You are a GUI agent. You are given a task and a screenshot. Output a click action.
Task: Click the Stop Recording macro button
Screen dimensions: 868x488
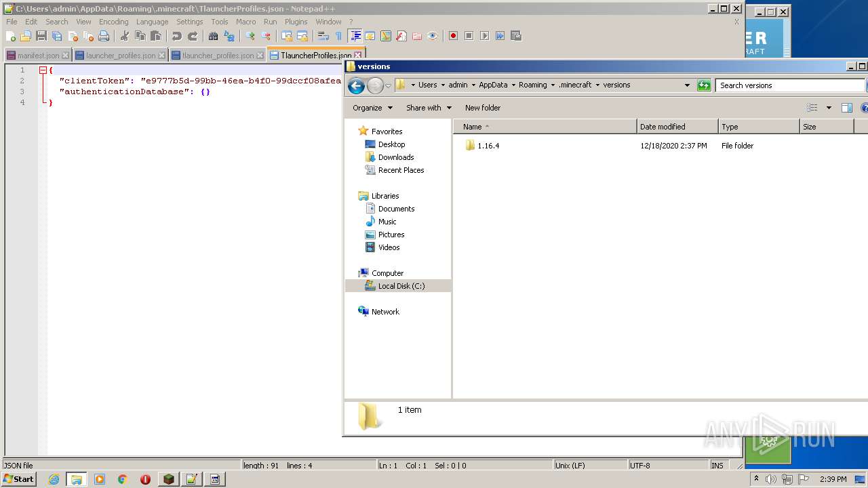point(469,36)
